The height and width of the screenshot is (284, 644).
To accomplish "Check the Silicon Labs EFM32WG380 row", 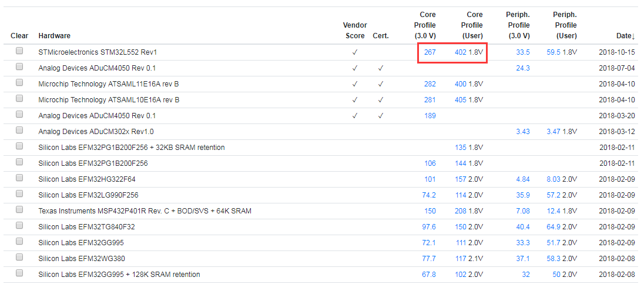I will coord(19,258).
